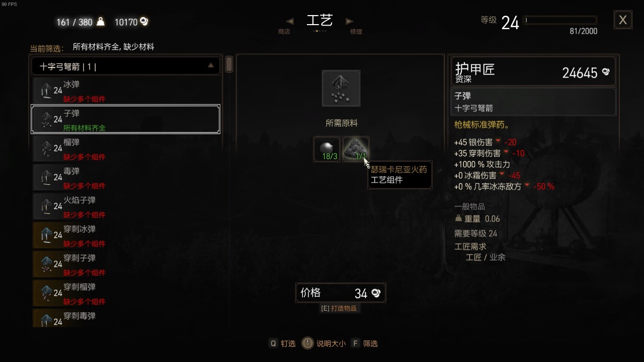Collapse the 十字弓弩箭 category header

click(x=126, y=66)
